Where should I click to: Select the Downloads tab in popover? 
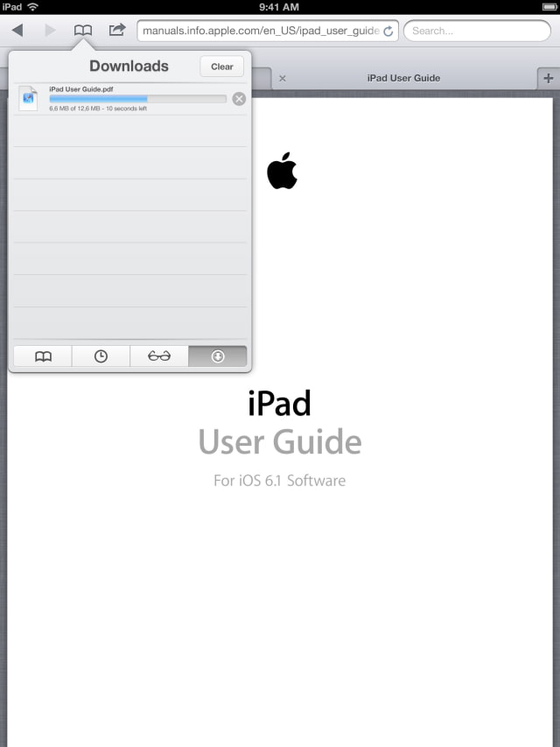(x=218, y=356)
